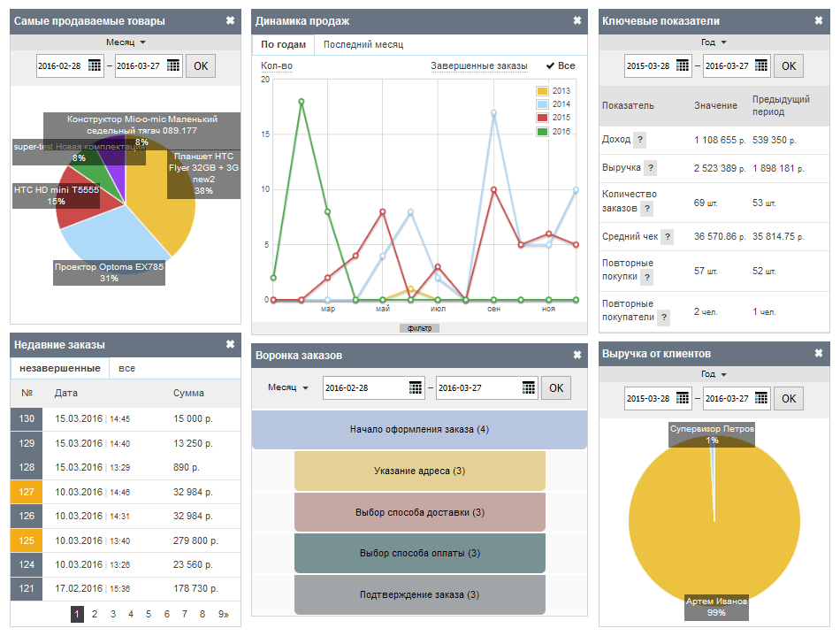Screen dimensions: 840x636
Task: Go to orders page 2
Action: click(x=95, y=614)
